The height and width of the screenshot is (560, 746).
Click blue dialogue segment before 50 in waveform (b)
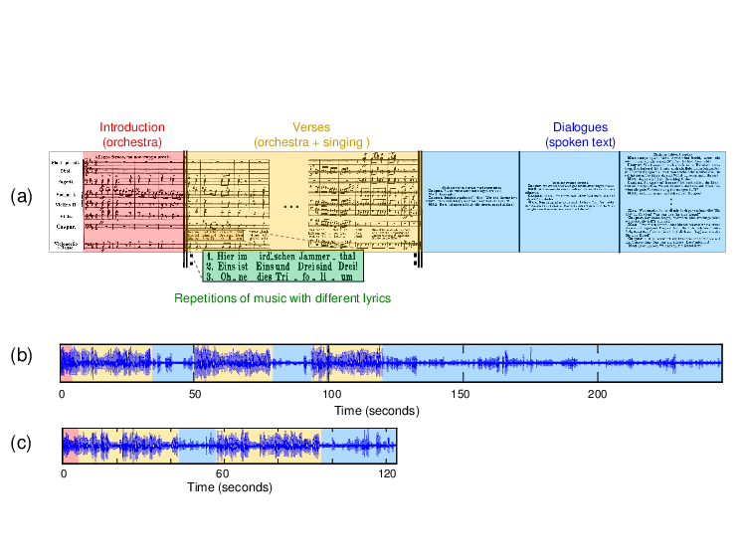(x=173, y=363)
